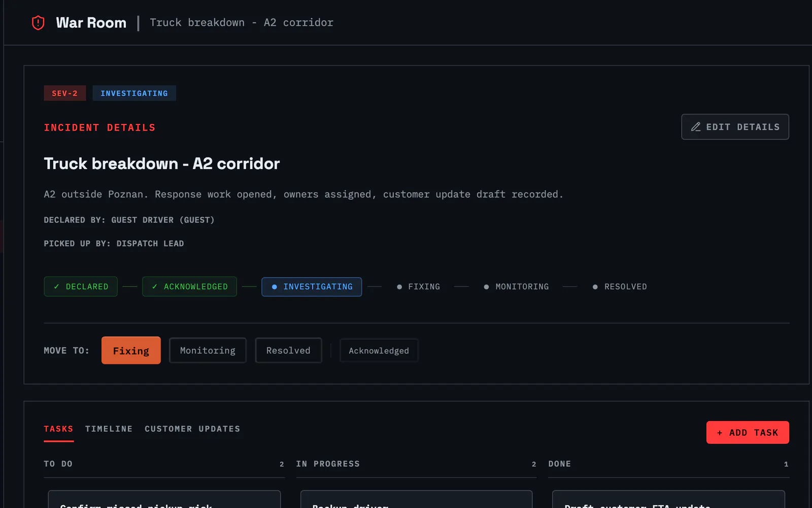Click 'Declared by: Guest Driver (Guest)' text
Viewport: 812px width, 508px height.
[x=129, y=220]
